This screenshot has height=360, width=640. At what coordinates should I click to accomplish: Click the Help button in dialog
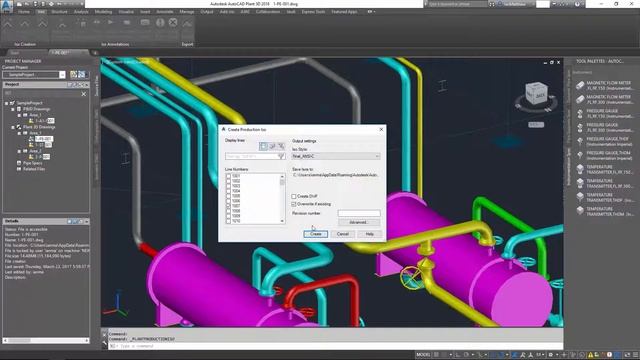coord(369,234)
